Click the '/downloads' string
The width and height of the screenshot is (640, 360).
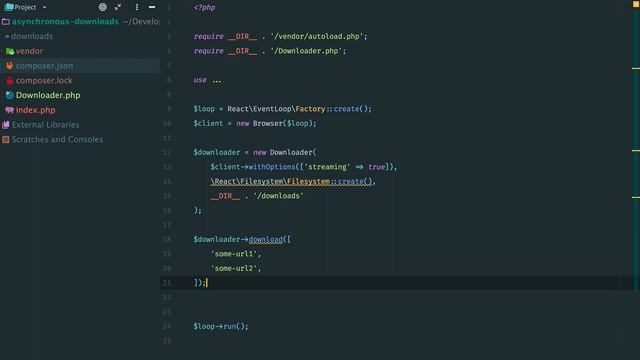tap(278, 196)
